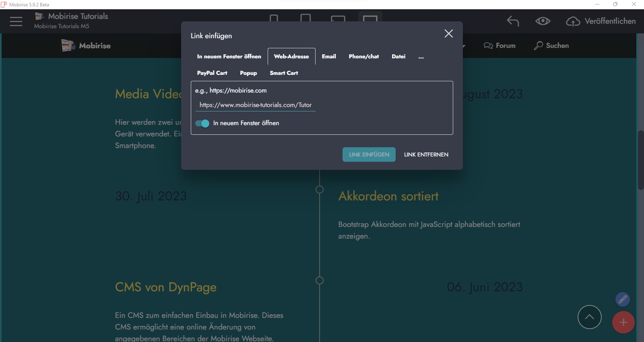Switch to the Popup tab
This screenshot has height=342, width=644.
pos(248,73)
